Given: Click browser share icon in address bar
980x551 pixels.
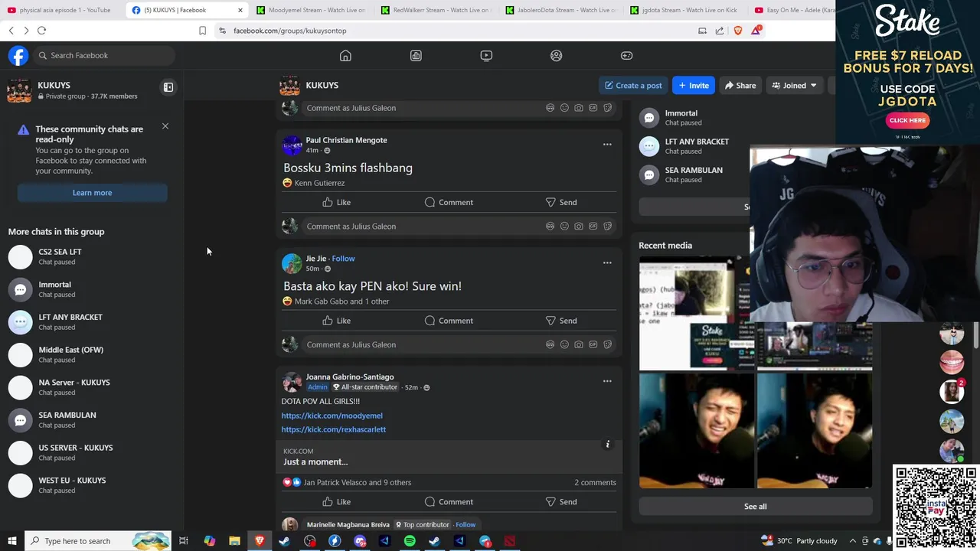Looking at the screenshot, I should (720, 31).
